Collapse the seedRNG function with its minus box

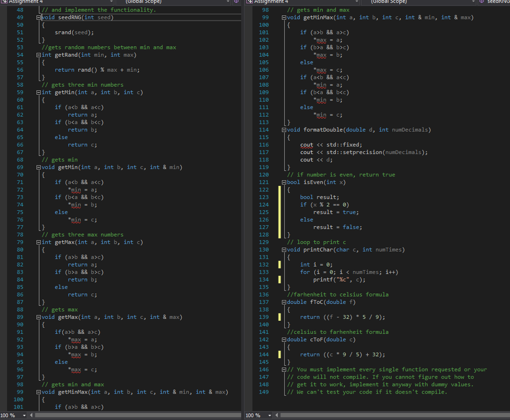(x=39, y=17)
